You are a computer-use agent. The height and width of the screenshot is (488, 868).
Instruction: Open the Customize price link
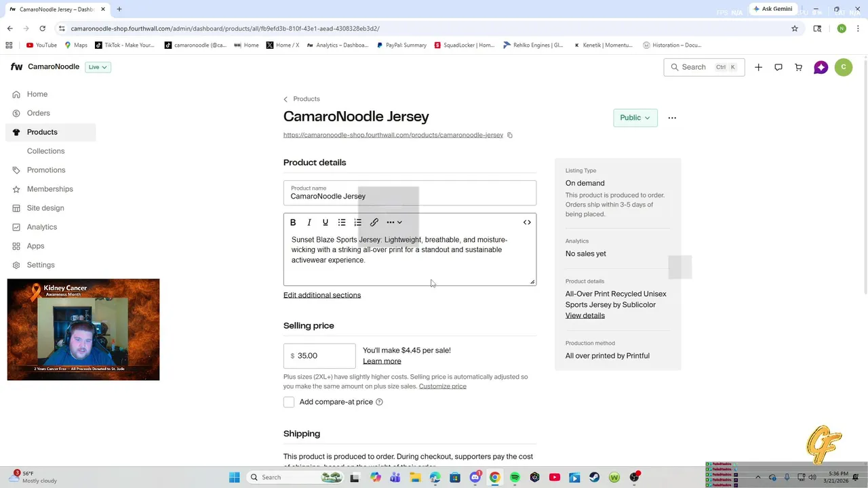[443, 386]
